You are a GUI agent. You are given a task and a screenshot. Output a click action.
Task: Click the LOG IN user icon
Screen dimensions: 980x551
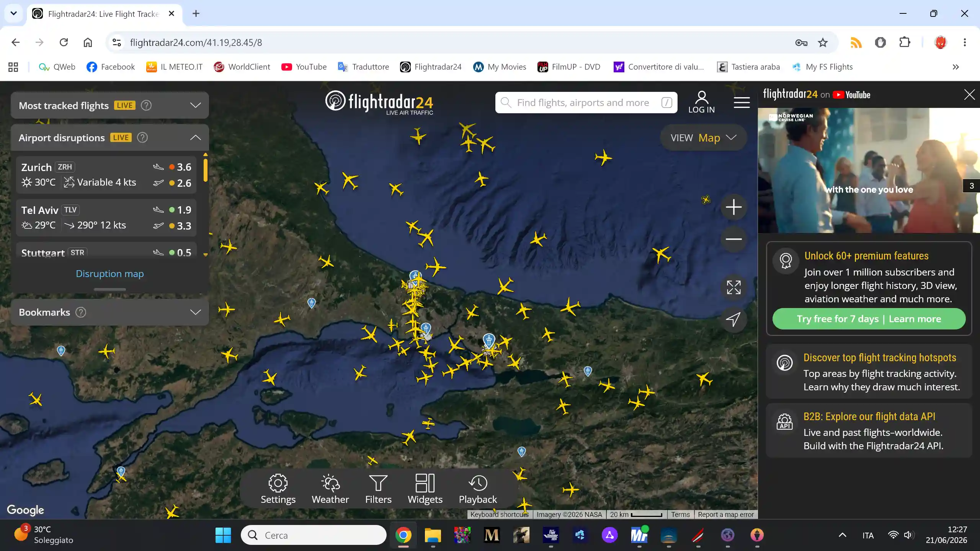(x=701, y=102)
